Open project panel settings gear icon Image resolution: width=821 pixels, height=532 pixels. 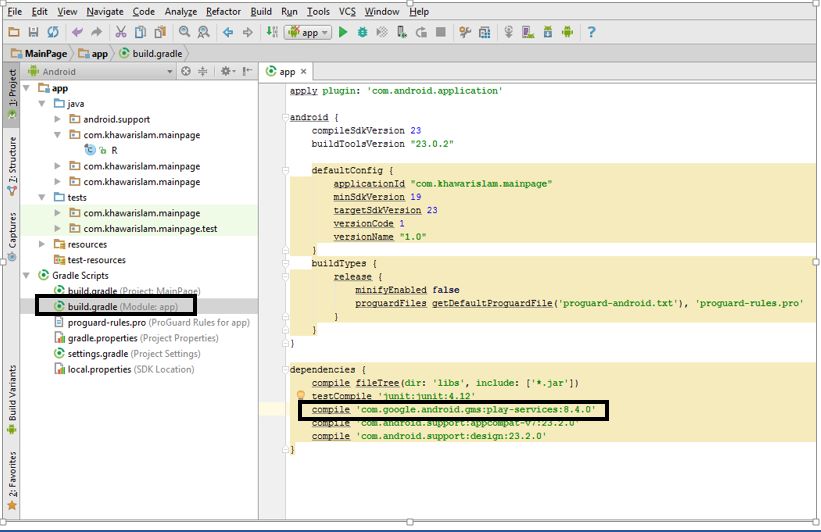click(x=226, y=71)
